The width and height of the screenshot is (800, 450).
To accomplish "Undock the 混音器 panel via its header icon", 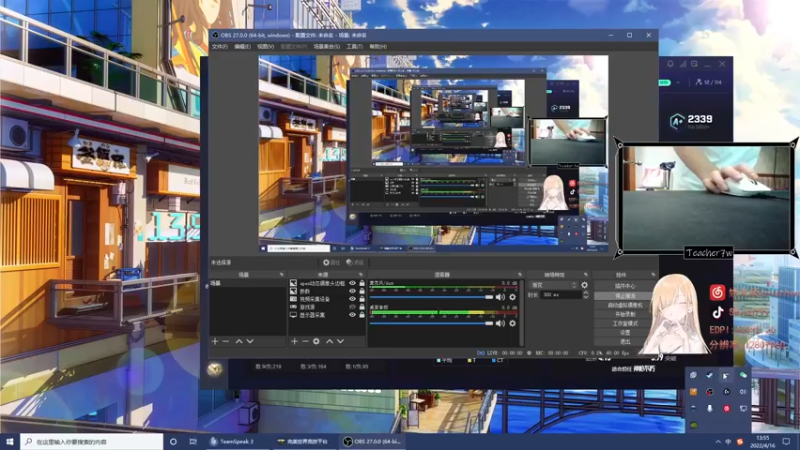I will [x=519, y=274].
